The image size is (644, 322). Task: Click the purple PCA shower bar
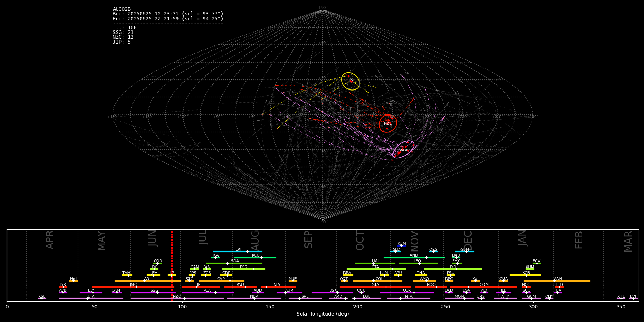pyautogui.click(x=208, y=293)
